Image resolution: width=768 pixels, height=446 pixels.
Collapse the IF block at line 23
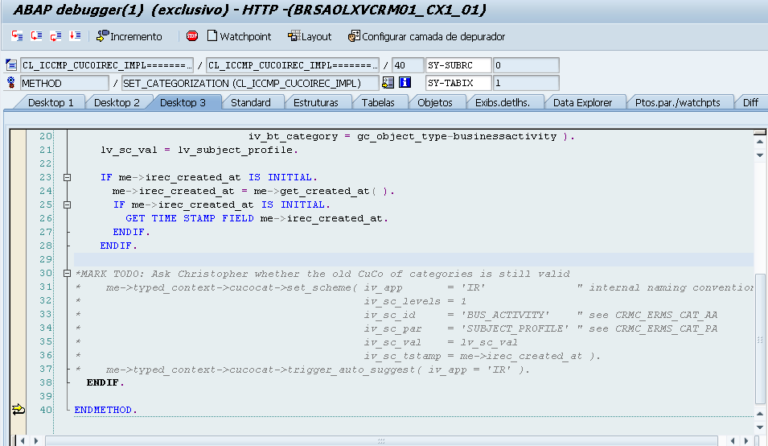pyautogui.click(x=67, y=177)
